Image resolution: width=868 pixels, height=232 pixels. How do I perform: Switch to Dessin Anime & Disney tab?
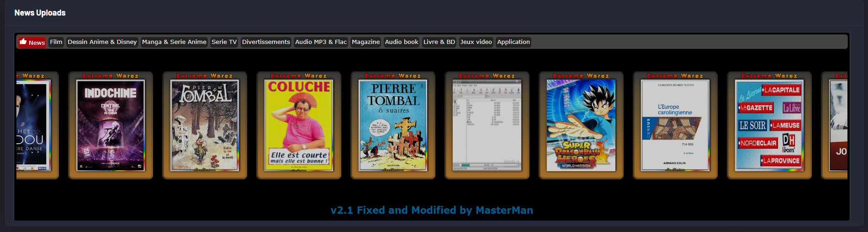[x=102, y=42]
